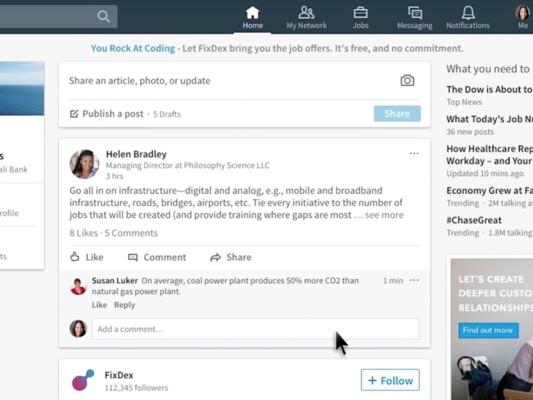This screenshot has width=533, height=400.
Task: Open the Me profile menu
Action: [522, 18]
